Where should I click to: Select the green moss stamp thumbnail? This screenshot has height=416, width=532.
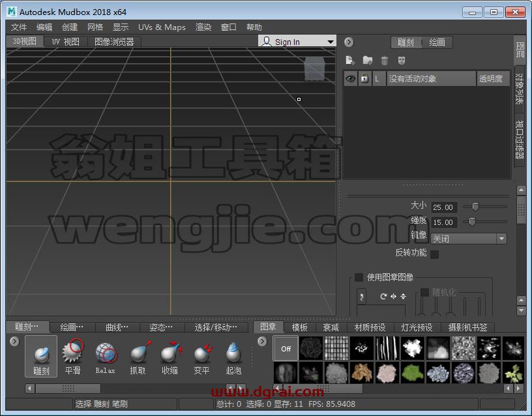(413, 372)
